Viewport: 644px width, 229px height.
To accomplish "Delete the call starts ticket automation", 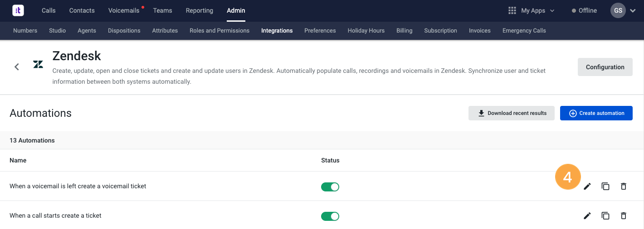I will click(624, 216).
